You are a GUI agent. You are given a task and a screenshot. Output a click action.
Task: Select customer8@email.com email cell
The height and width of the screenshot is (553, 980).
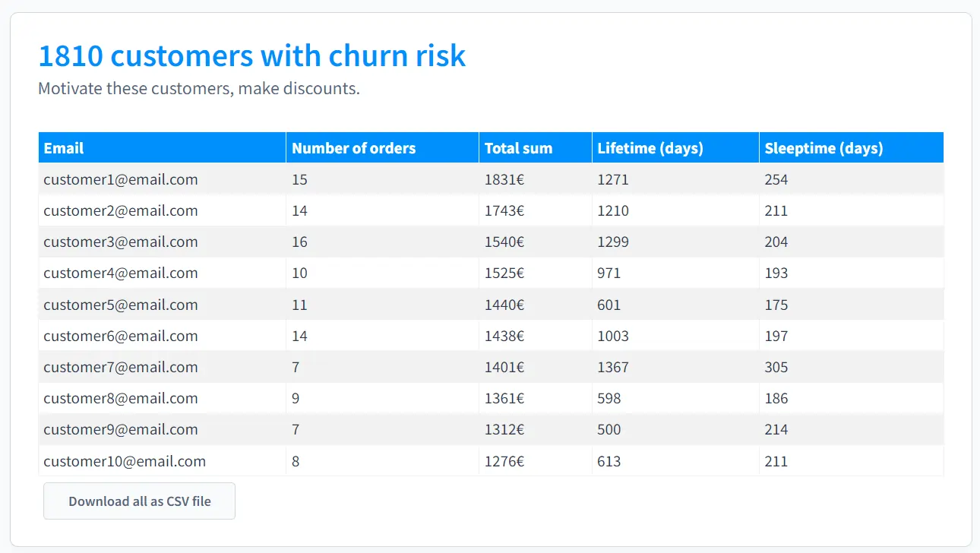coord(162,398)
